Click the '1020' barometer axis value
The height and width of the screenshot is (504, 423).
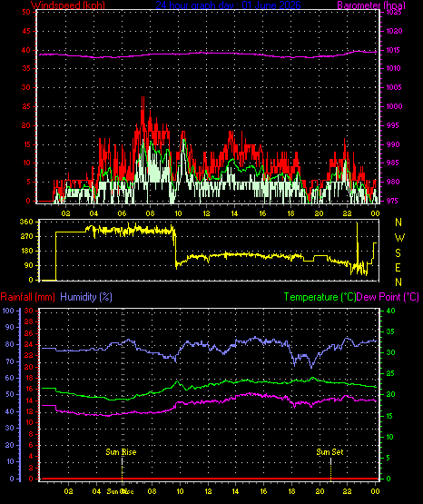(394, 31)
